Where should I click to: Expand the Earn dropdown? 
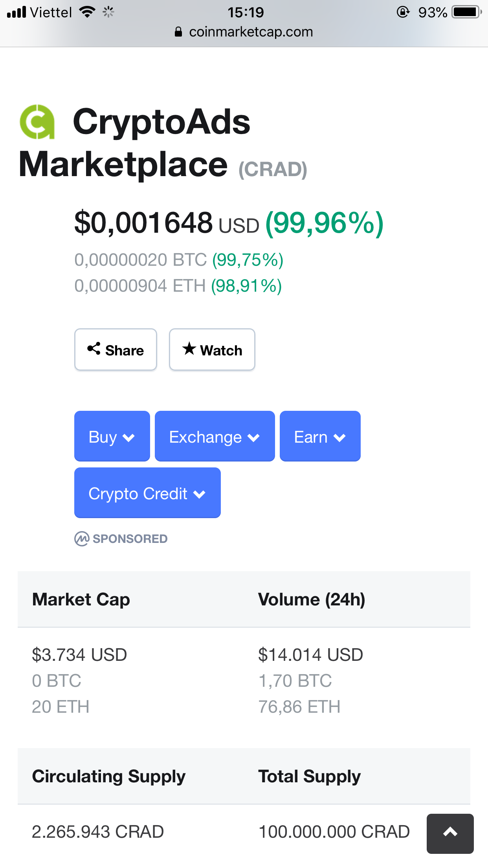[x=320, y=436]
